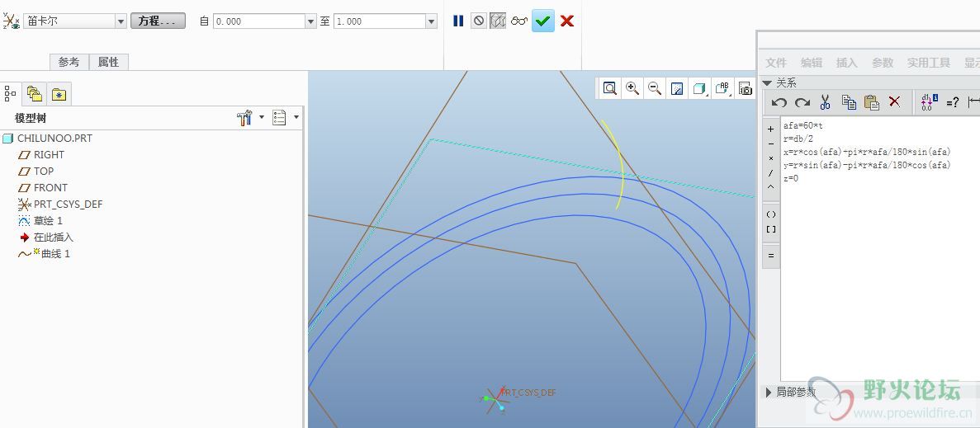Insert plus operator in Relations

pos(771,129)
